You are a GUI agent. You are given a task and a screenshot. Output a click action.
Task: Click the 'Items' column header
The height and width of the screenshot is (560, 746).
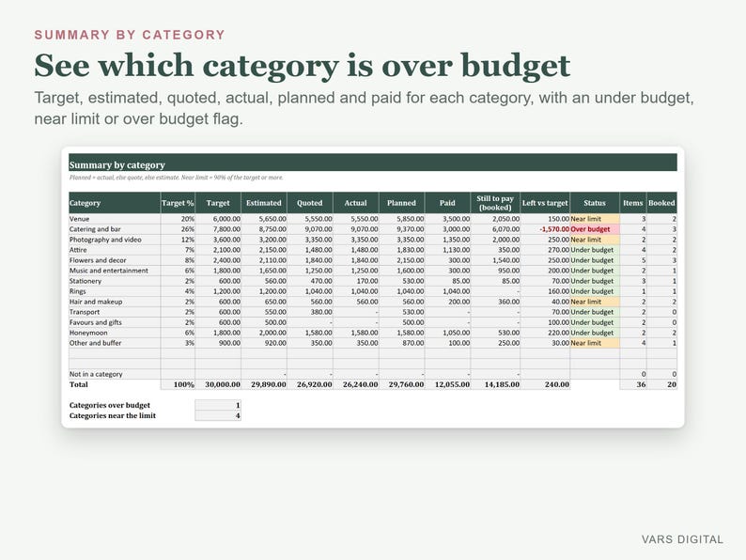pyautogui.click(x=633, y=203)
